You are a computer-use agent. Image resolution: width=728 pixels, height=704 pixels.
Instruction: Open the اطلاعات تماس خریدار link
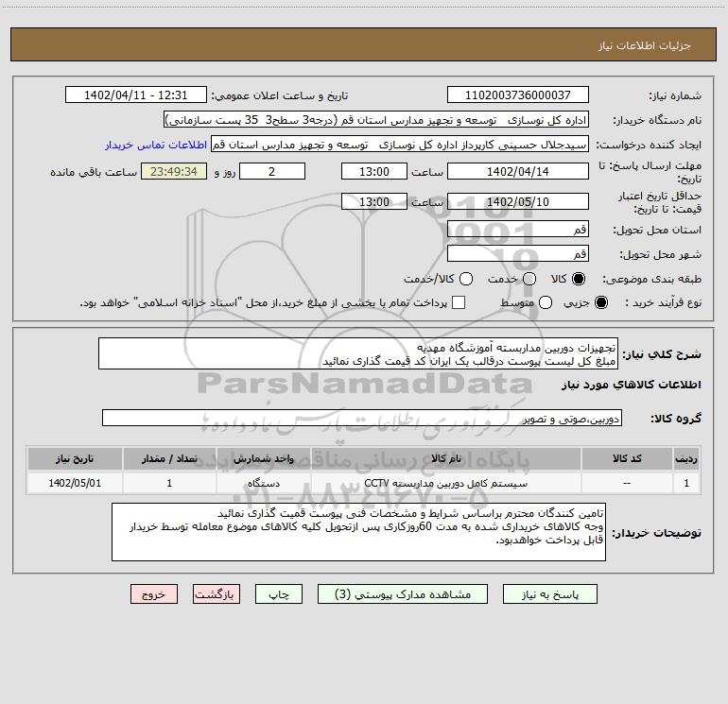click(156, 145)
